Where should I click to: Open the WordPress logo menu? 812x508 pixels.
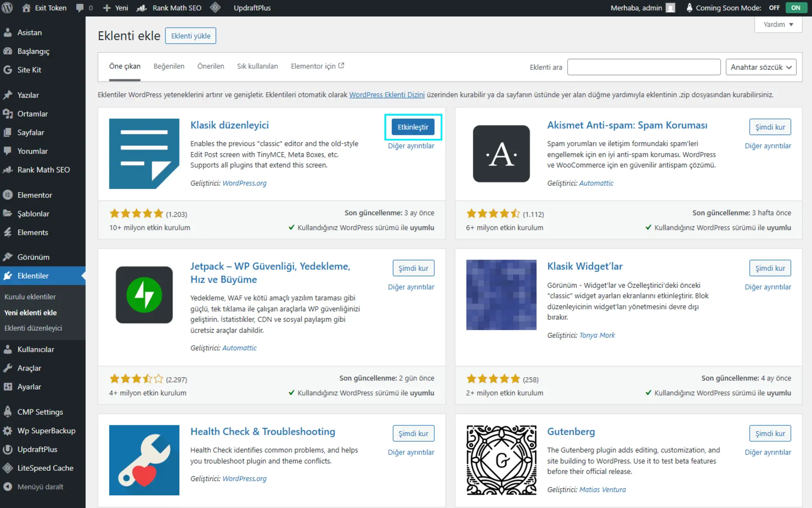[8, 8]
